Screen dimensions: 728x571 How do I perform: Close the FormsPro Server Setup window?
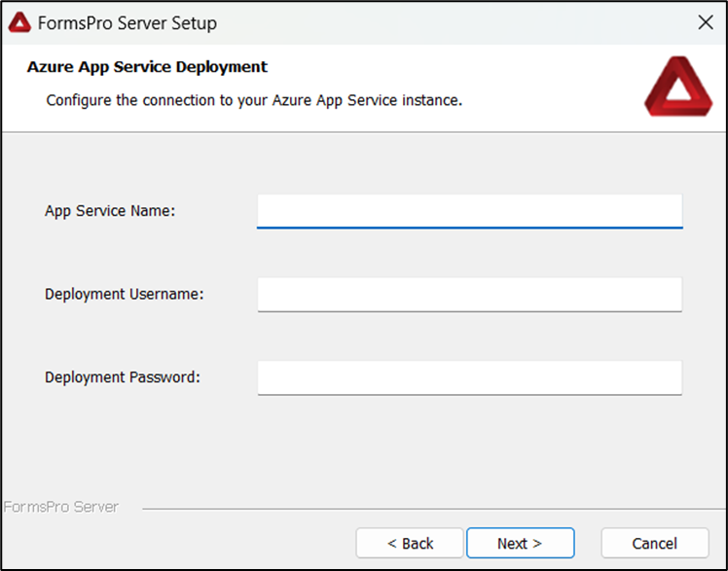coord(706,22)
